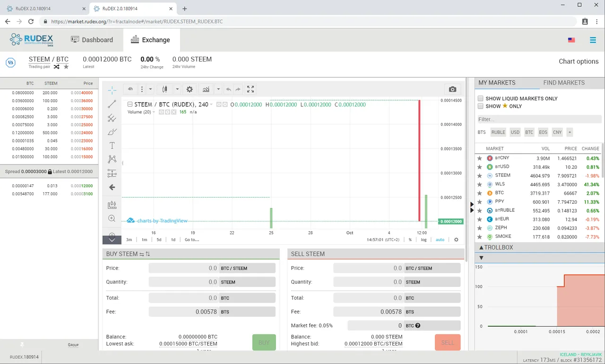Screen dimensions: 605x364
Task: Click Go to... date button
Action: pos(192,240)
